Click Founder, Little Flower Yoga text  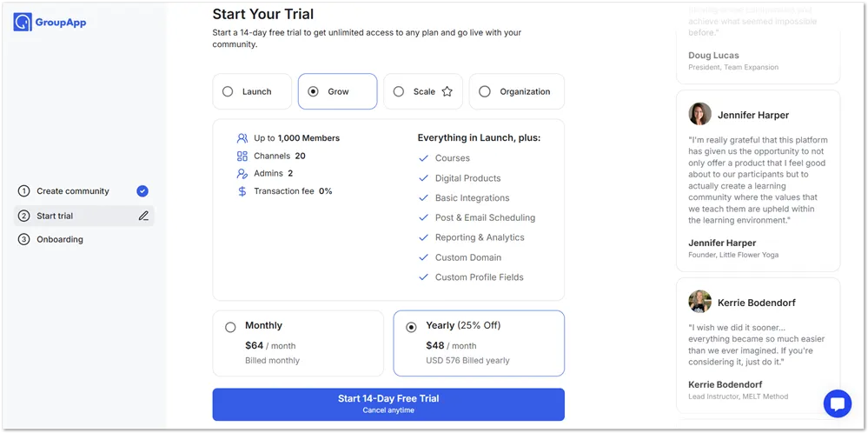733,256
